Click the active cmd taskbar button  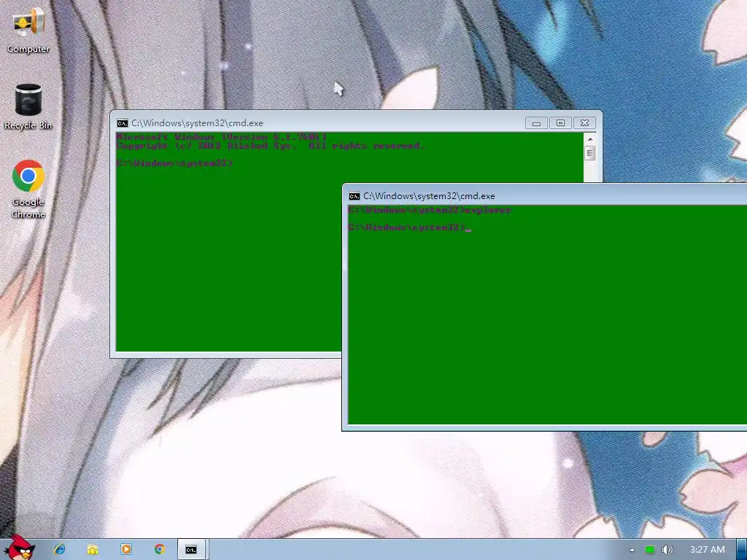click(192, 550)
